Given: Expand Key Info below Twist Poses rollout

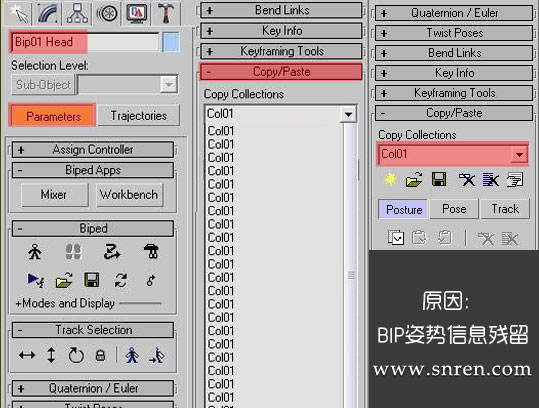Looking at the screenshot, I should [x=454, y=73].
